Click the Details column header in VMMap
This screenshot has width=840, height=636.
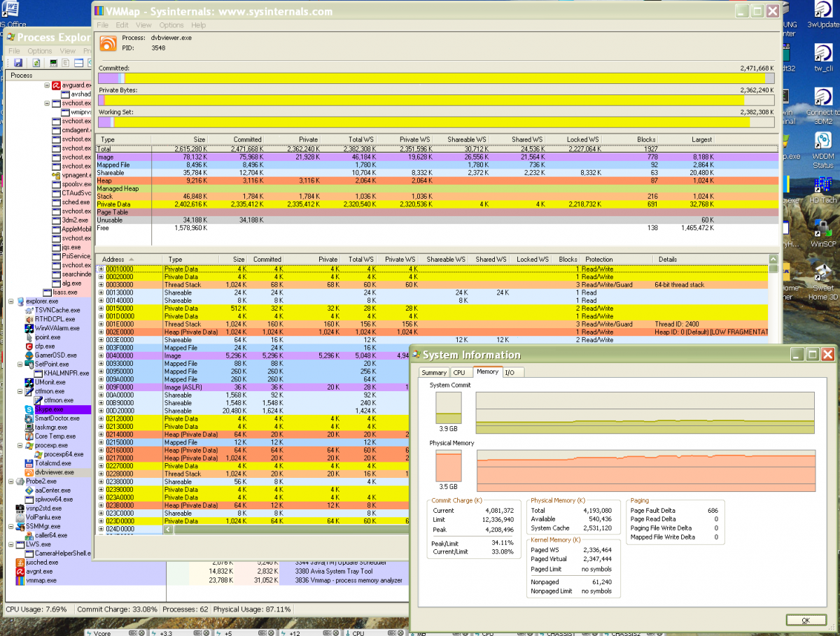click(711, 260)
